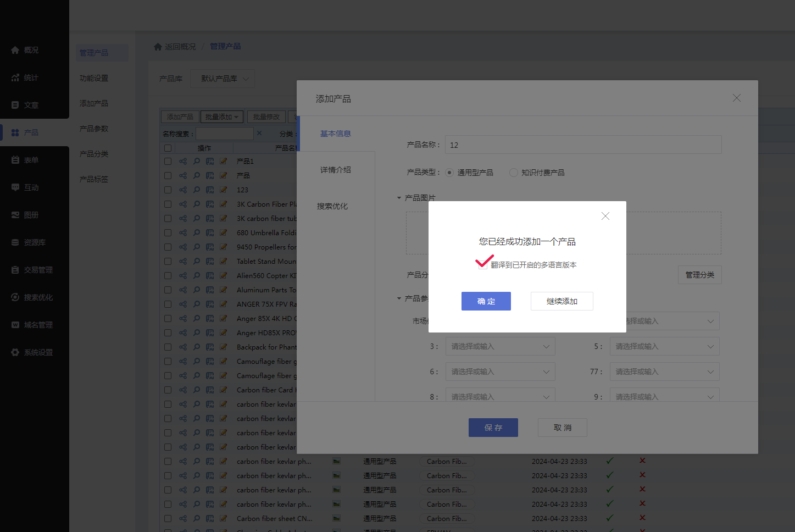The height and width of the screenshot is (532, 795).
Task: Click magnifier preview icon for 123 row
Action: (197, 190)
